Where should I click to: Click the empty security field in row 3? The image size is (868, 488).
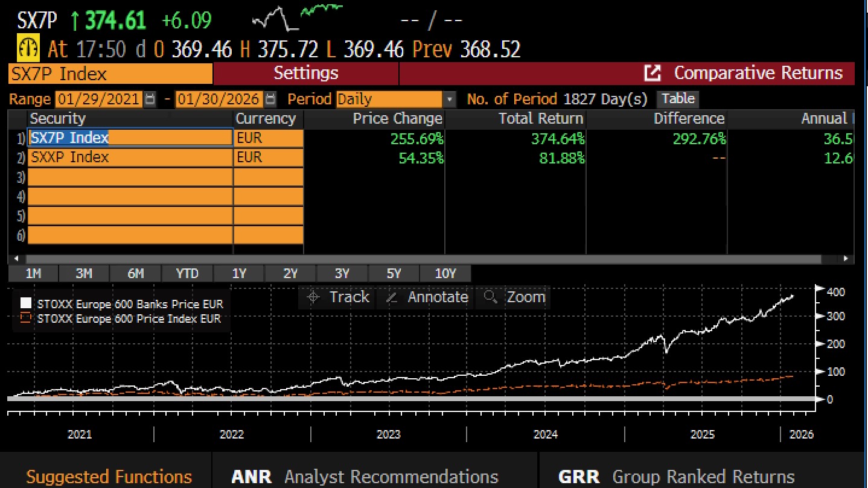tap(130, 177)
